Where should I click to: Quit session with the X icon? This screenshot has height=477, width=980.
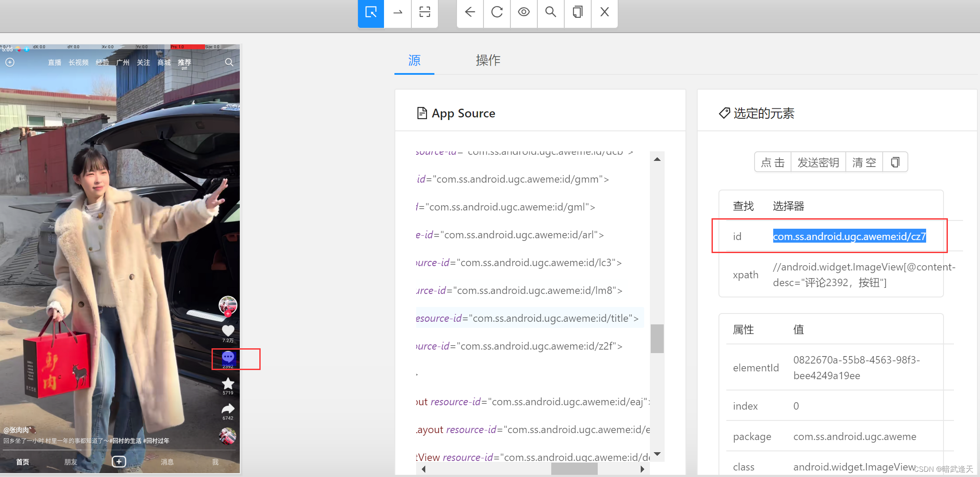[x=604, y=13]
